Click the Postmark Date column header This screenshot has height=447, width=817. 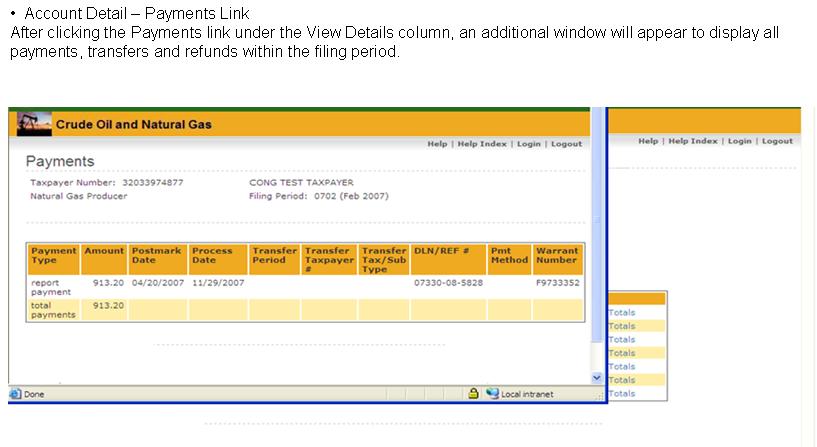[157, 256]
